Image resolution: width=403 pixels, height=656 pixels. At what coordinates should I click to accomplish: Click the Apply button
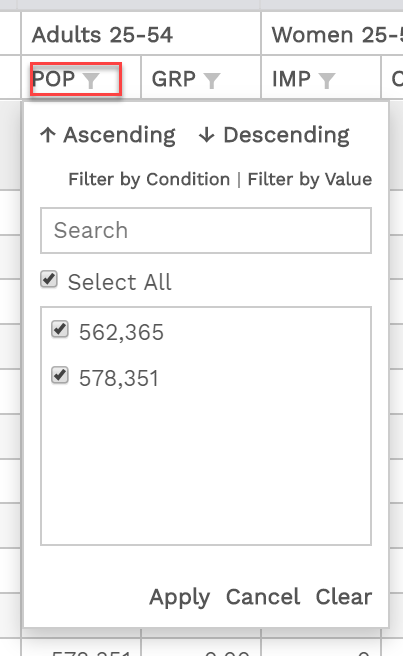click(180, 597)
